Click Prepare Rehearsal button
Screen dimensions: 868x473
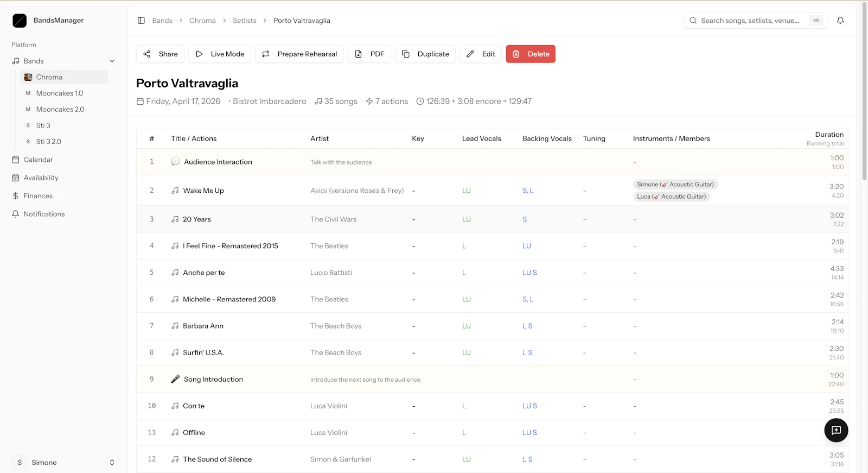pyautogui.click(x=299, y=54)
